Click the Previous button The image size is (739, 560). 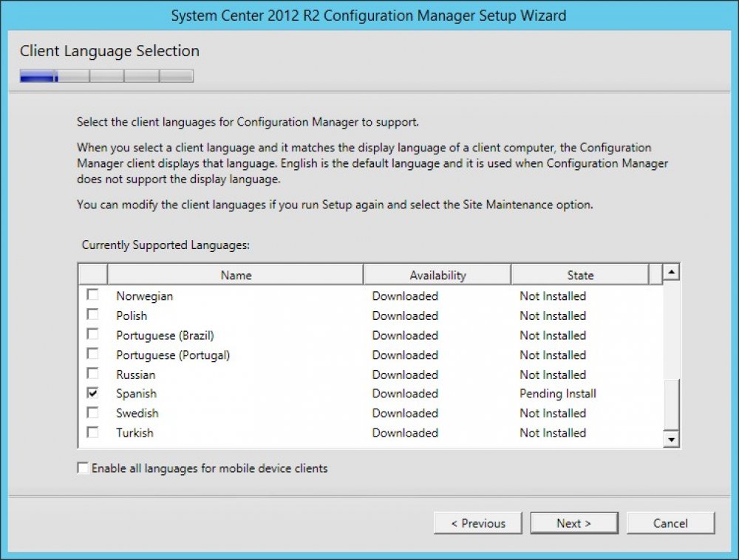tap(478, 523)
